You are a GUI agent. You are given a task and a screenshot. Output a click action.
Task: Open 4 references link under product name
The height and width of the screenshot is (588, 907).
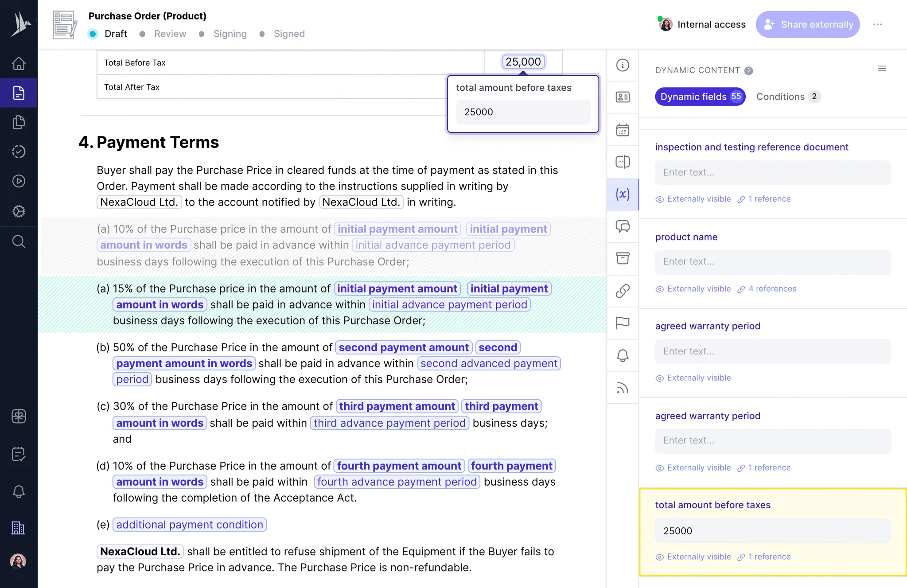coord(767,289)
